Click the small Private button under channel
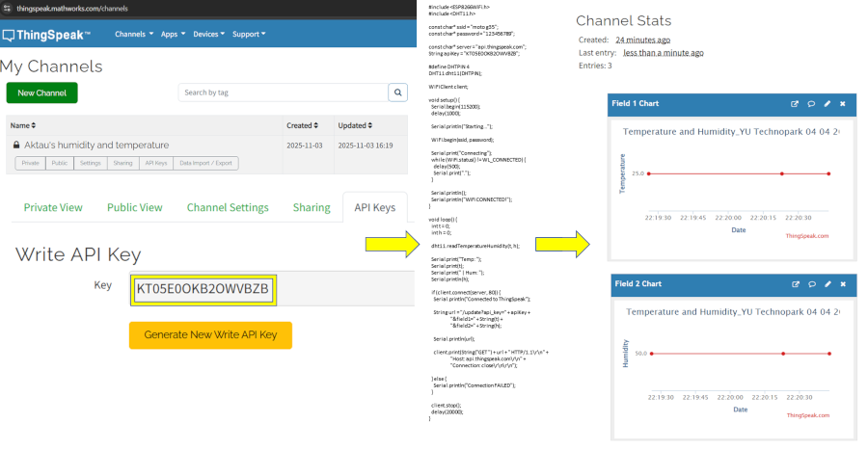Image resolution: width=868 pixels, height=450 pixels. tap(30, 163)
